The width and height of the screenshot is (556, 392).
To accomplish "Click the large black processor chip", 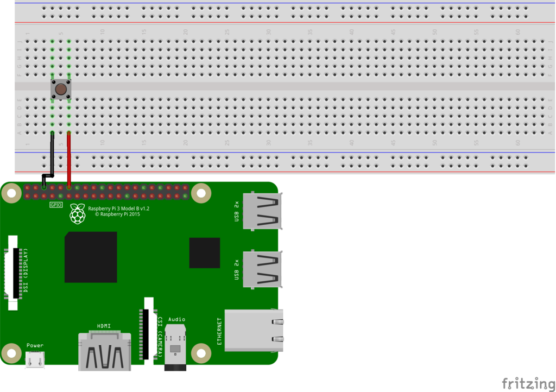I will tap(91, 257).
